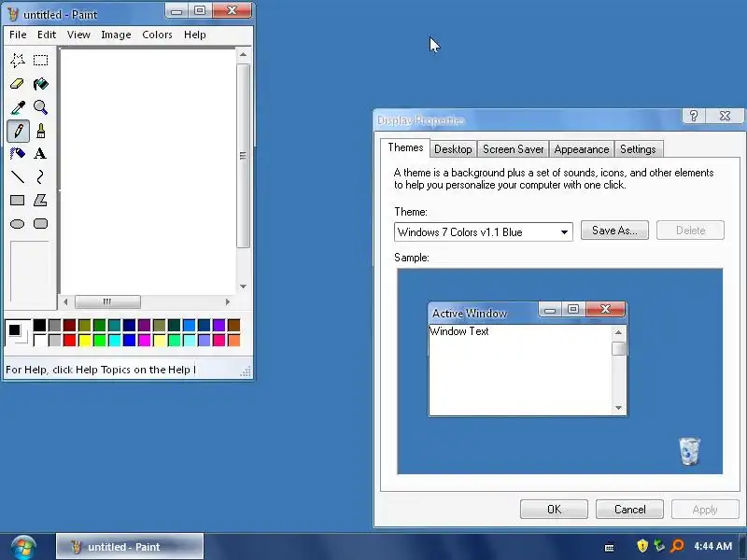Open the Colors menu in Paint
The width and height of the screenshot is (747, 560).
coord(157,35)
